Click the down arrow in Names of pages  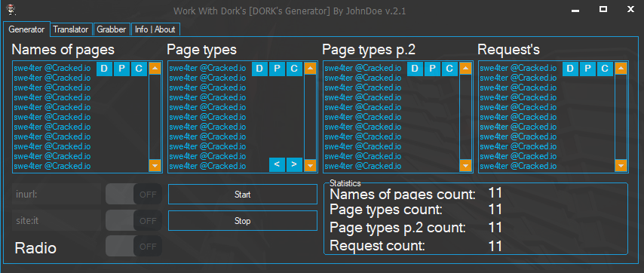[155, 165]
